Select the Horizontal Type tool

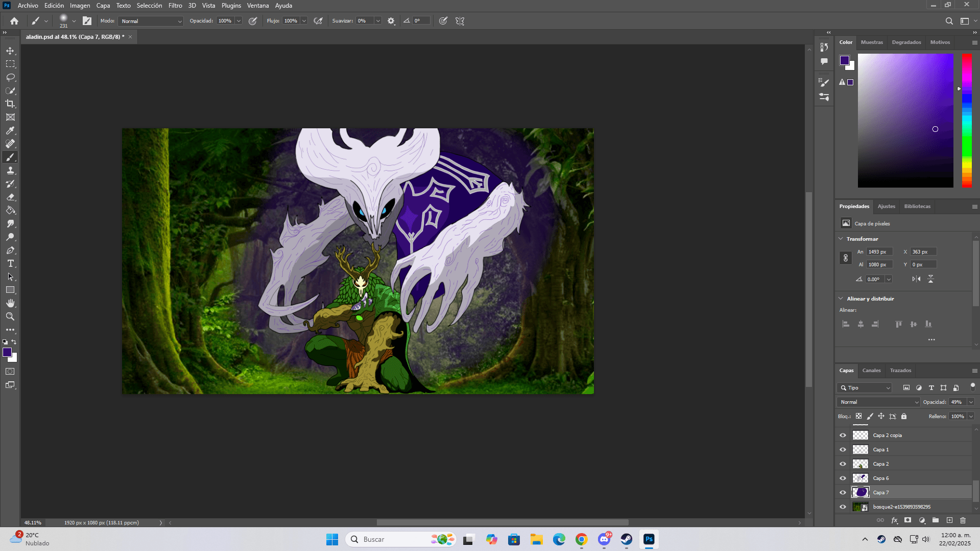coord(10,264)
